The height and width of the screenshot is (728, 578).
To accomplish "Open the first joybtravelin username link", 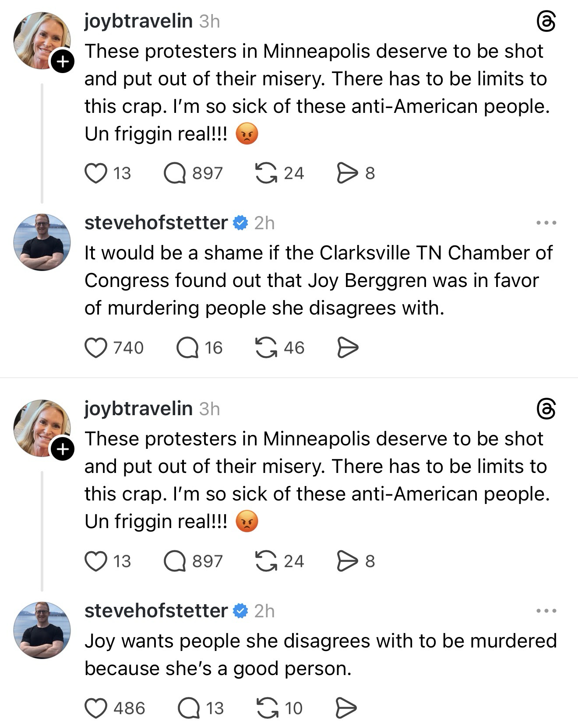I will [138, 21].
